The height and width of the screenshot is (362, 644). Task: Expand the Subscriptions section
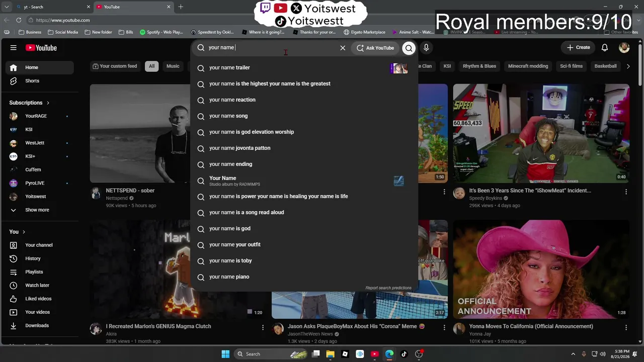[30, 103]
